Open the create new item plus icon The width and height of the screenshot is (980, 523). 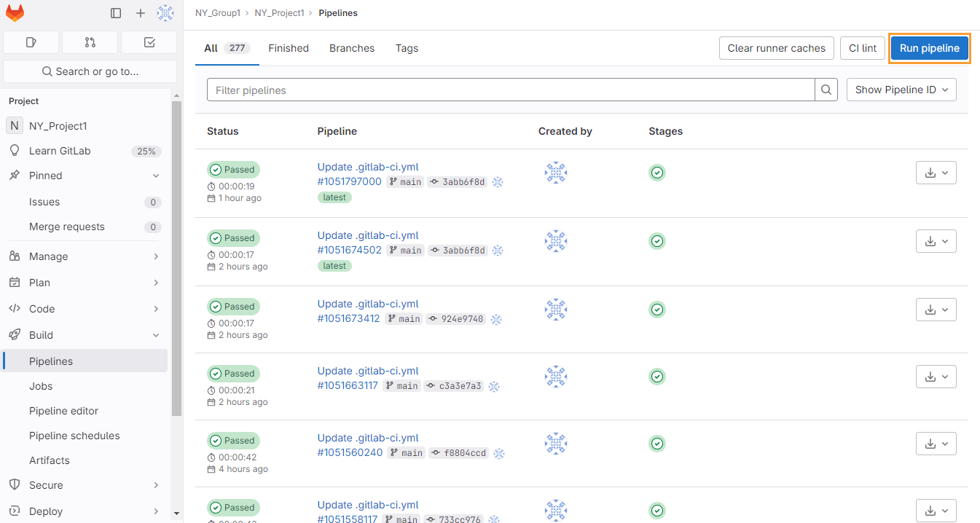140,13
